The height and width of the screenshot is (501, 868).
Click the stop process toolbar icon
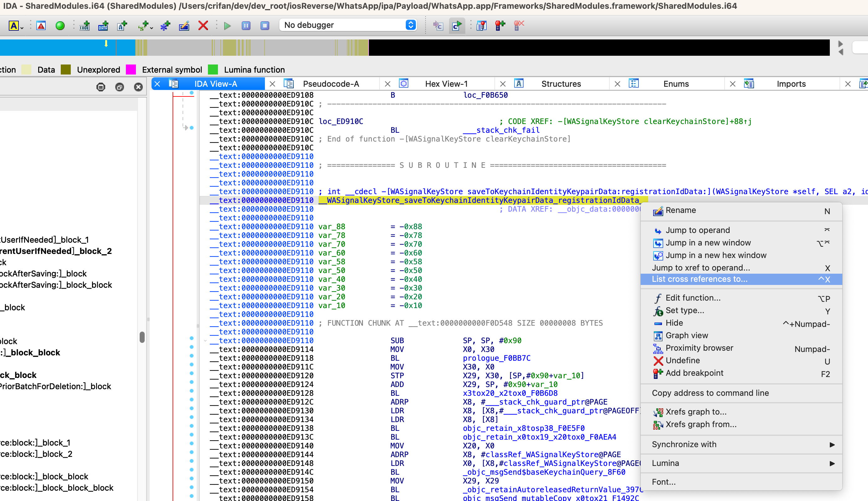tap(265, 25)
